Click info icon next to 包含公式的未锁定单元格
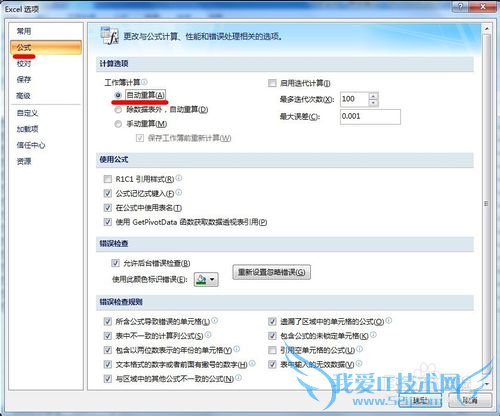Image resolution: width=500 pixels, height=416 pixels. pos(373,334)
